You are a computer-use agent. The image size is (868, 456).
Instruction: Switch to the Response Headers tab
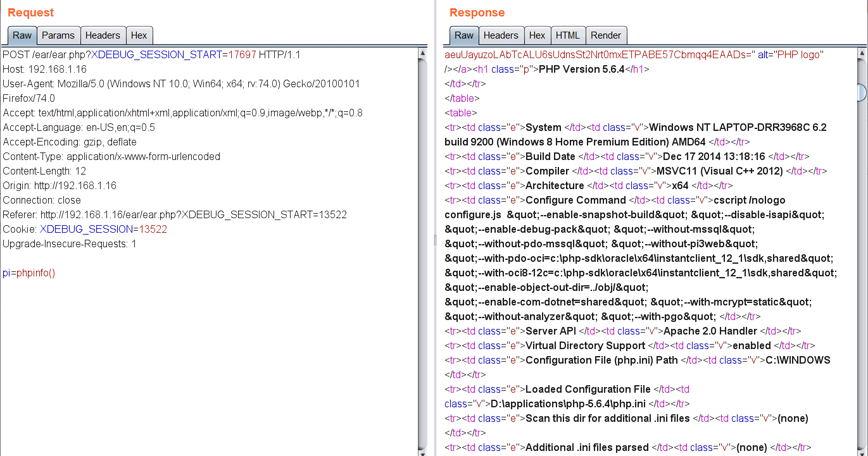pyautogui.click(x=501, y=35)
